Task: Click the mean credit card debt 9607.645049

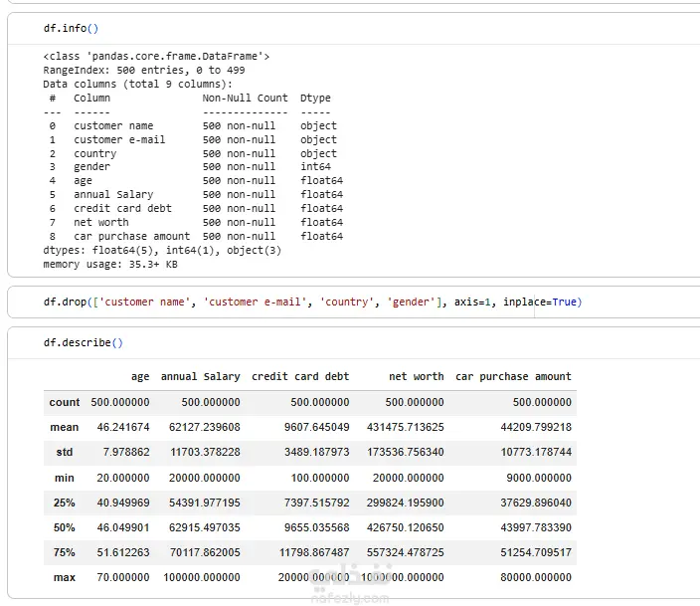Action: (317, 427)
